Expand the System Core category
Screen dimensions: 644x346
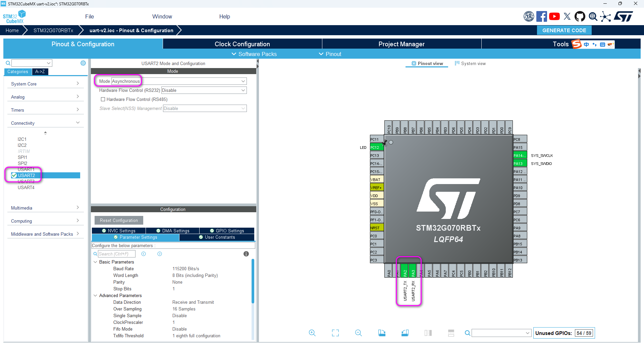(45, 84)
